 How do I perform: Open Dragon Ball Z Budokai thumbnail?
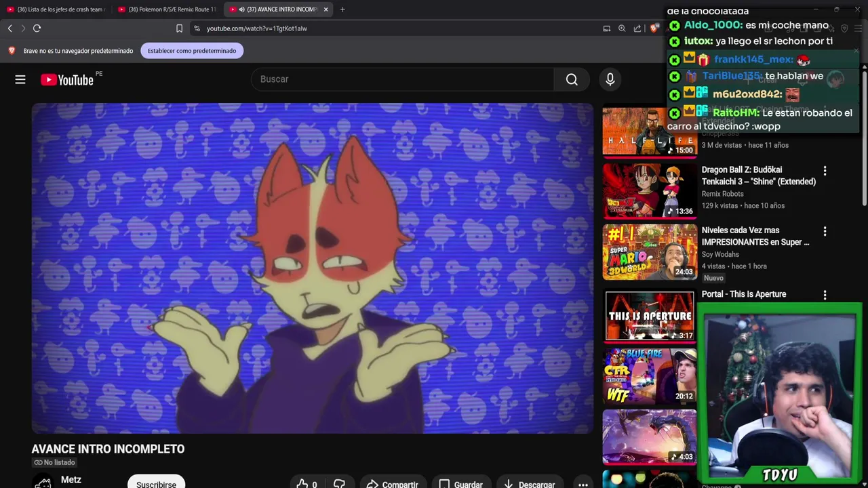coord(650,192)
